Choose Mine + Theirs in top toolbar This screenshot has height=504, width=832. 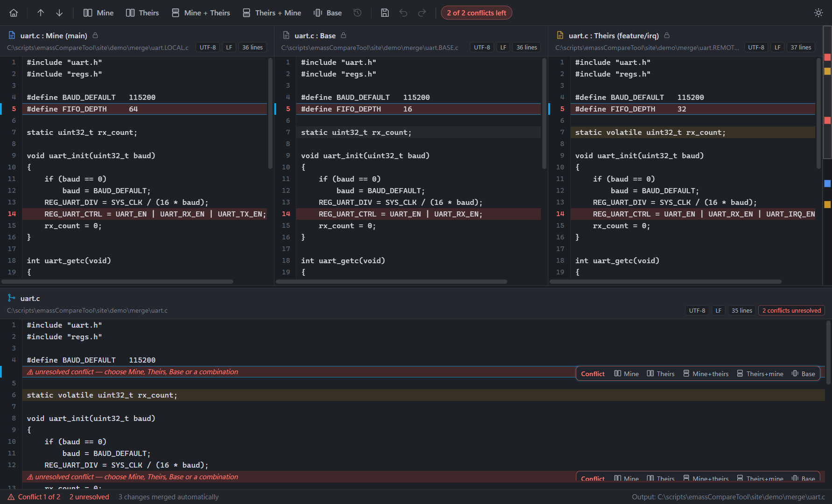[201, 13]
